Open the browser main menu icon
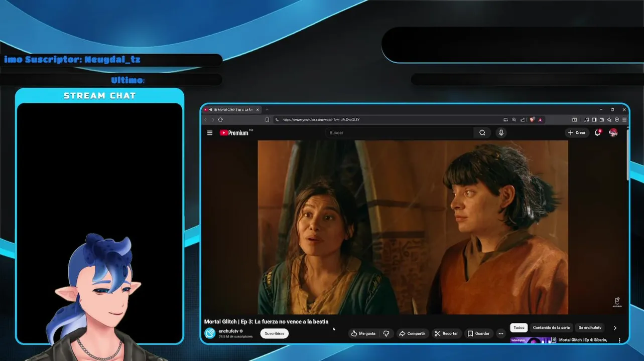 (x=624, y=120)
